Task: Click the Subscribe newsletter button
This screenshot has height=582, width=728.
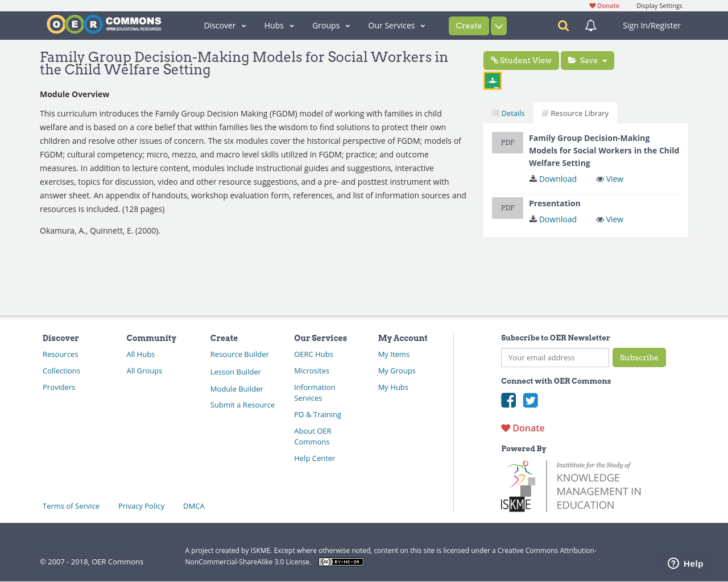Action: point(639,357)
